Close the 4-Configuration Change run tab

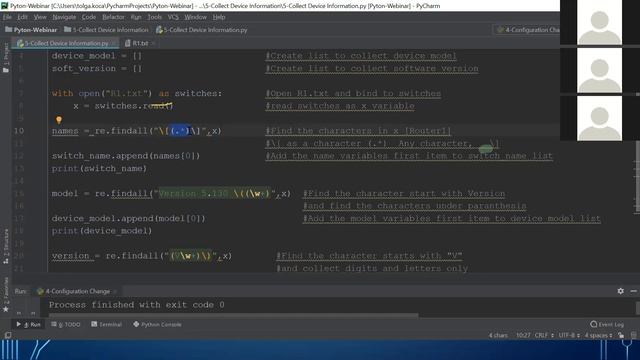click(115, 291)
